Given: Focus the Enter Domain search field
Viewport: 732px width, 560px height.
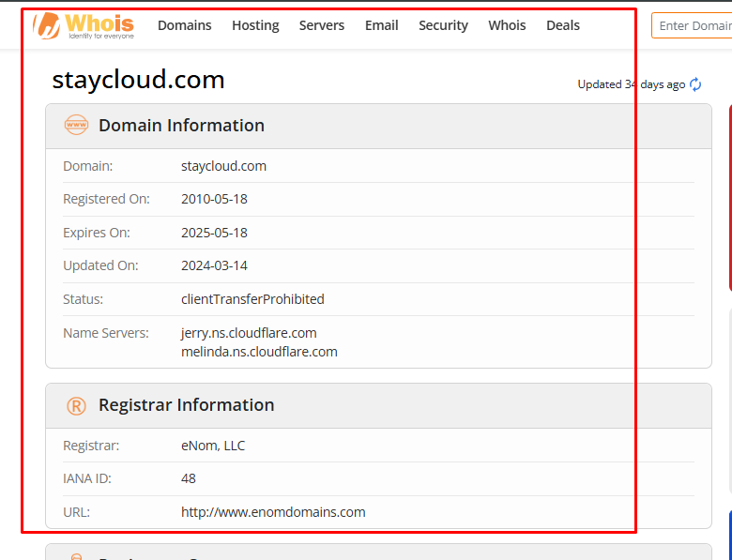Looking at the screenshot, I should [693, 25].
